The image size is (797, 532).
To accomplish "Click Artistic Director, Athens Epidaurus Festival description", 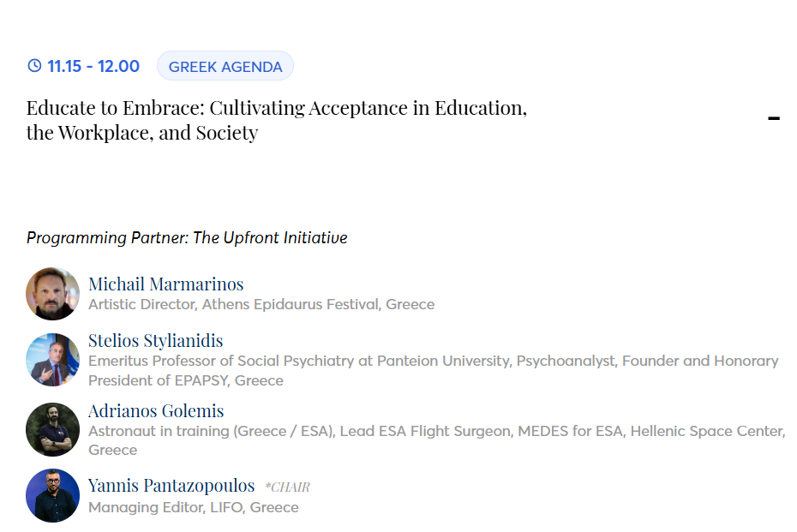I will tap(261, 304).
